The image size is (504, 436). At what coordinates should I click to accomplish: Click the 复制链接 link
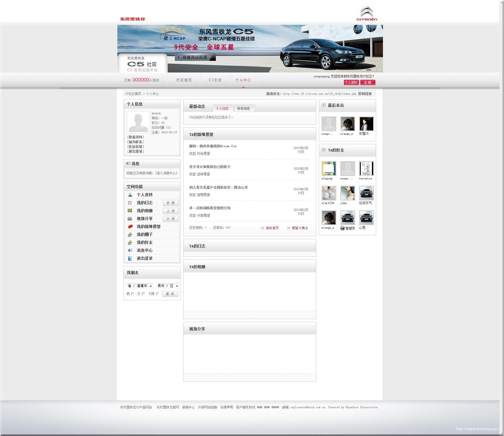coord(365,94)
